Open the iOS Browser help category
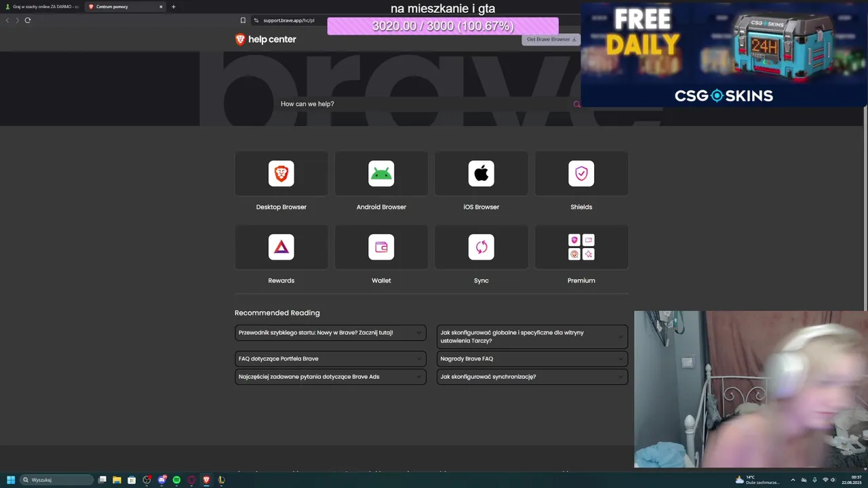868x488 pixels. (481, 174)
